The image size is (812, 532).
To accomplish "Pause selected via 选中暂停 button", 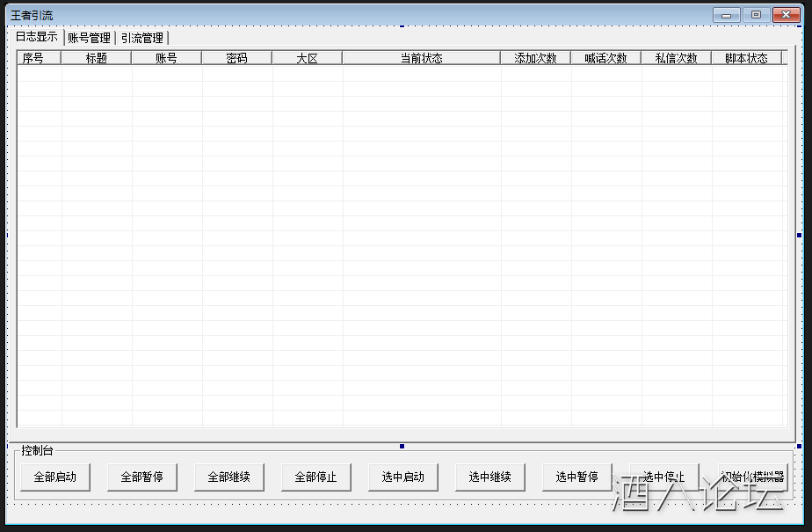I will click(576, 477).
